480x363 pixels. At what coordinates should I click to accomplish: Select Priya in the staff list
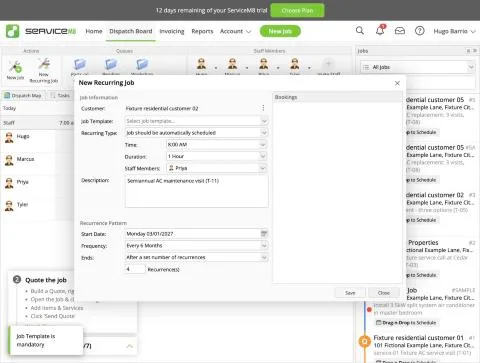pyautogui.click(x=27, y=182)
